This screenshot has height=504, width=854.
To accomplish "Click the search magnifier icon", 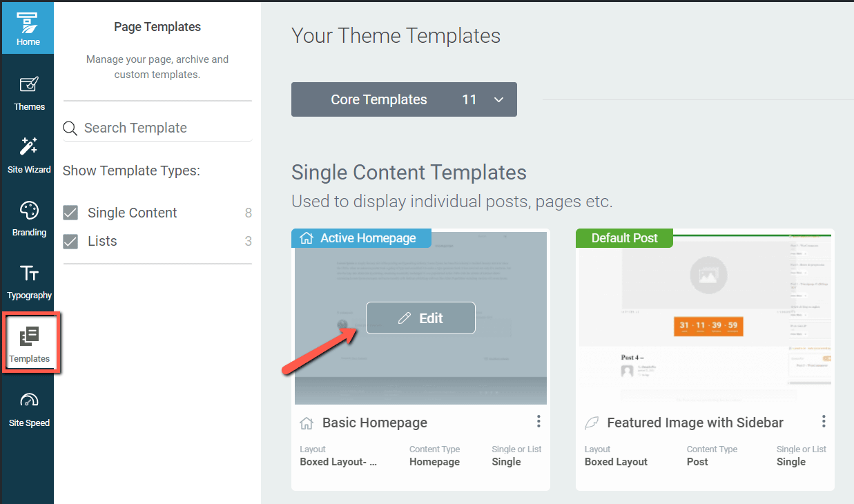I will (70, 128).
